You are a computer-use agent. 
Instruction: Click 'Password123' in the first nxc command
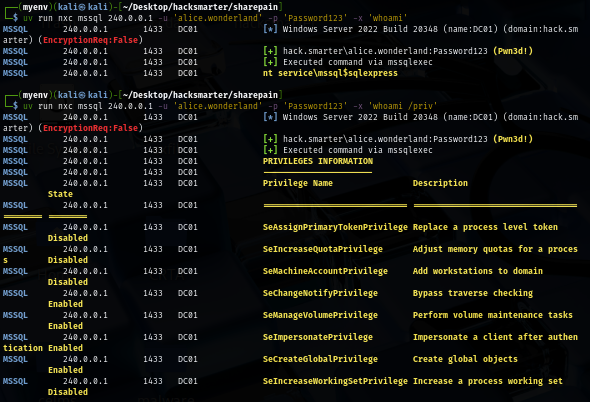[x=315, y=18]
